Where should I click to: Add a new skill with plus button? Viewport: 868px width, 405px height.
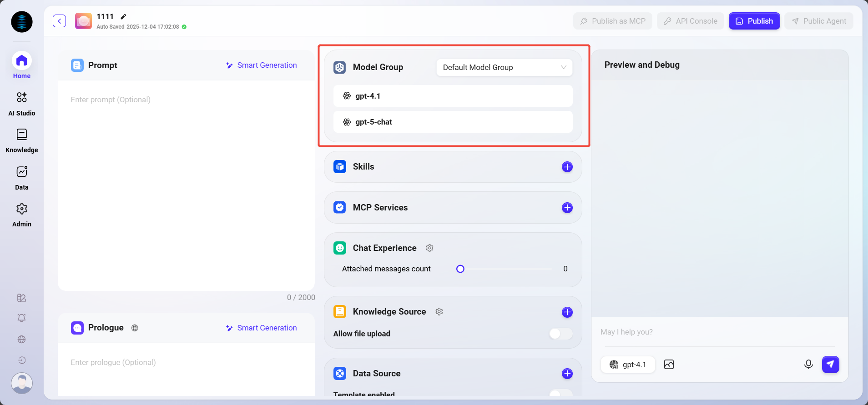(x=567, y=167)
